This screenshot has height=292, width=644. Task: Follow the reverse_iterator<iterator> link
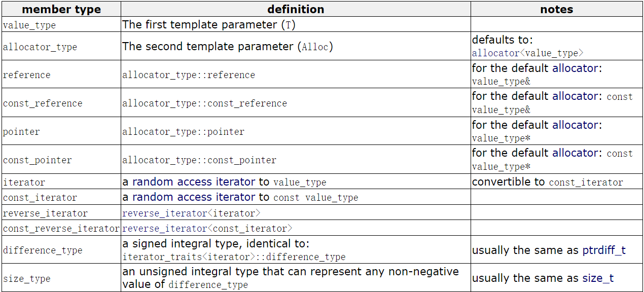[191, 213]
